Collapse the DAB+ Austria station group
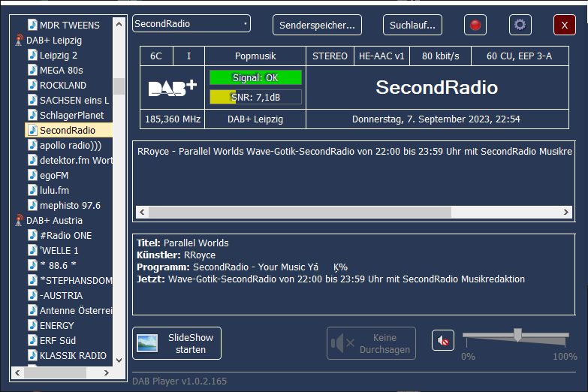 pos(53,221)
